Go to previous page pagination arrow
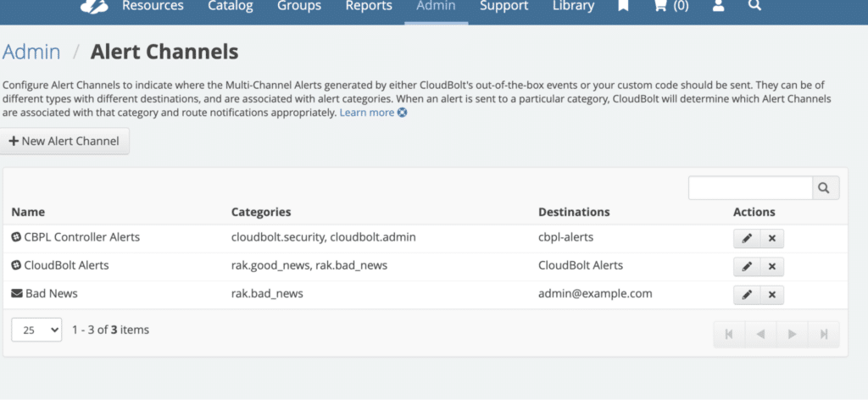 click(760, 334)
